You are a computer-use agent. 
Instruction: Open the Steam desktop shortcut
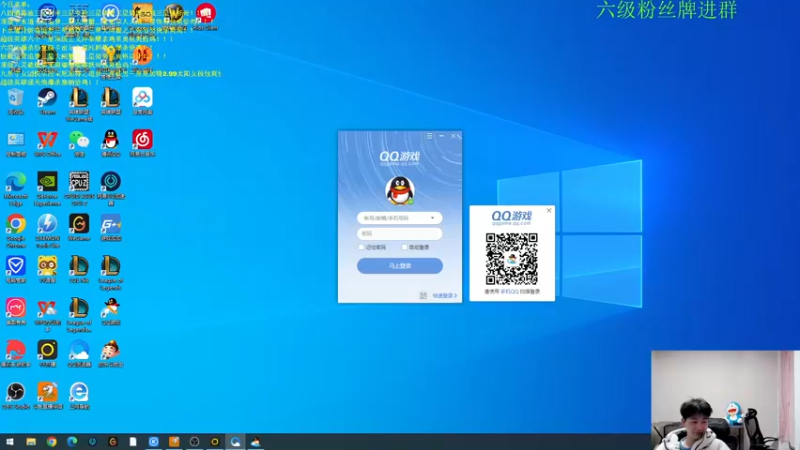click(x=47, y=101)
